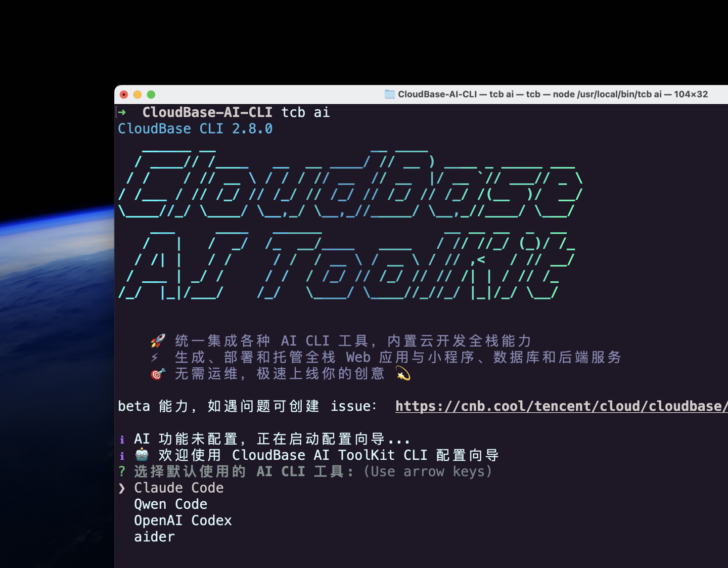Screen dimensions: 728x568
Task: Click the ❯ selection pointer next to Claude Code
Action: [121, 488]
